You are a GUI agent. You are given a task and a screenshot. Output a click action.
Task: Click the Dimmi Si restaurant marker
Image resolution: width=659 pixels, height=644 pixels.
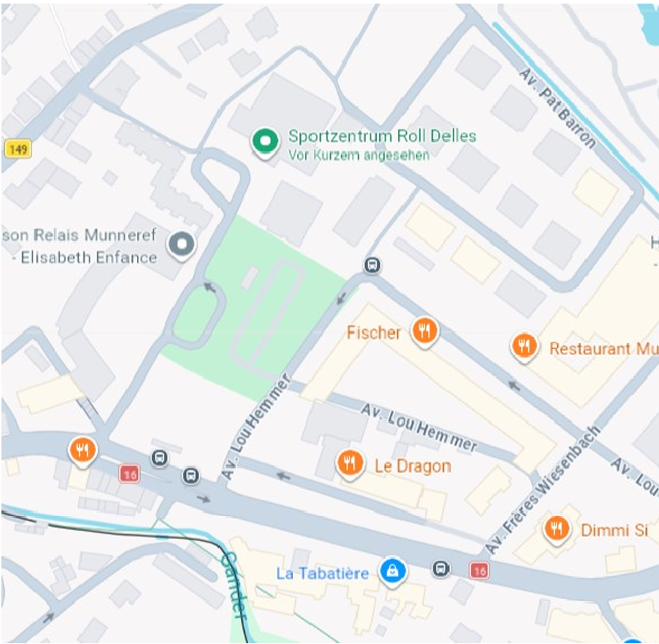click(x=557, y=529)
